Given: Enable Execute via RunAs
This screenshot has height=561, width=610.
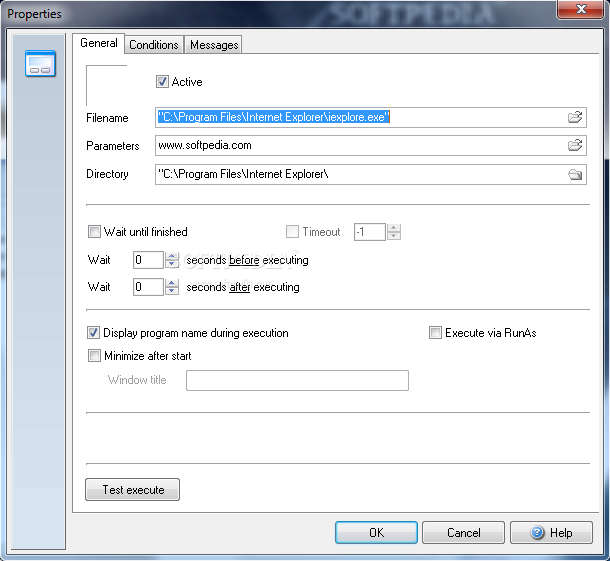Looking at the screenshot, I should coord(435,333).
